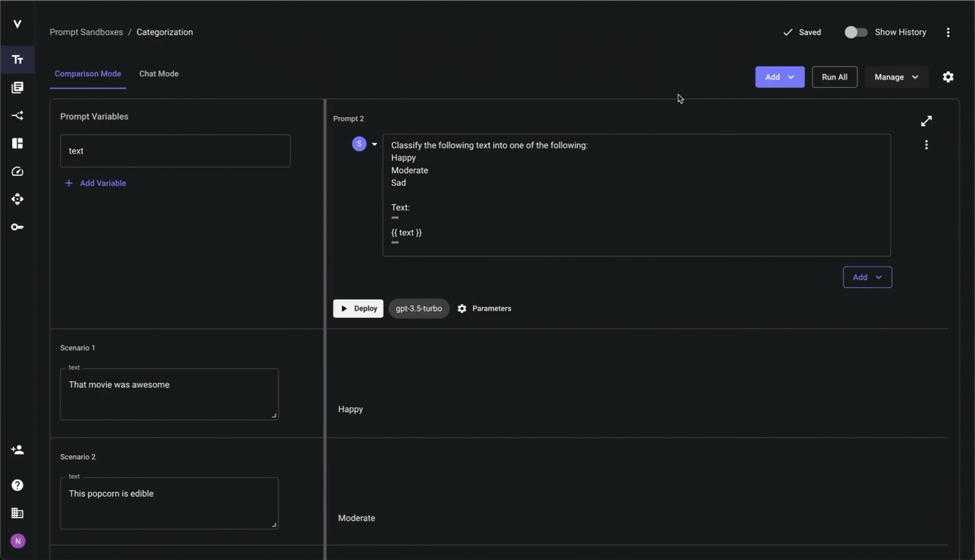Click the Run All button
Viewport: 975px width, 560px height.
pyautogui.click(x=834, y=77)
